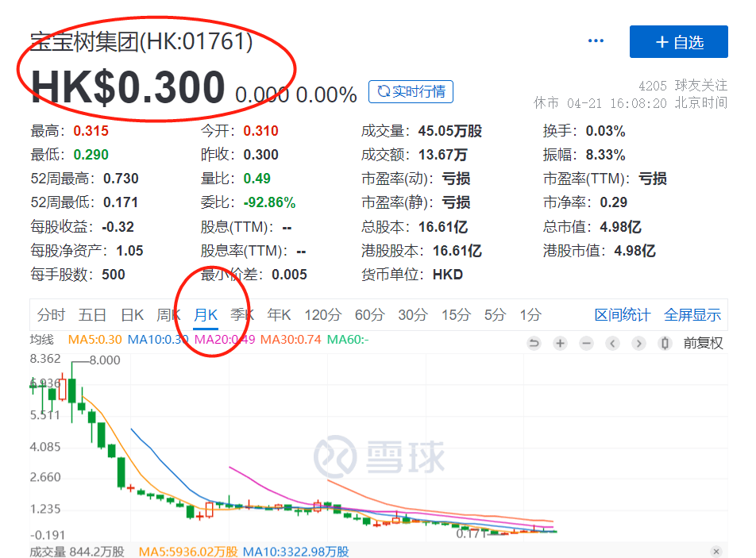Image resolution: width=756 pixels, height=558 pixels.
Task: Click the 成交额 value 13.67万
Action: coord(442,155)
